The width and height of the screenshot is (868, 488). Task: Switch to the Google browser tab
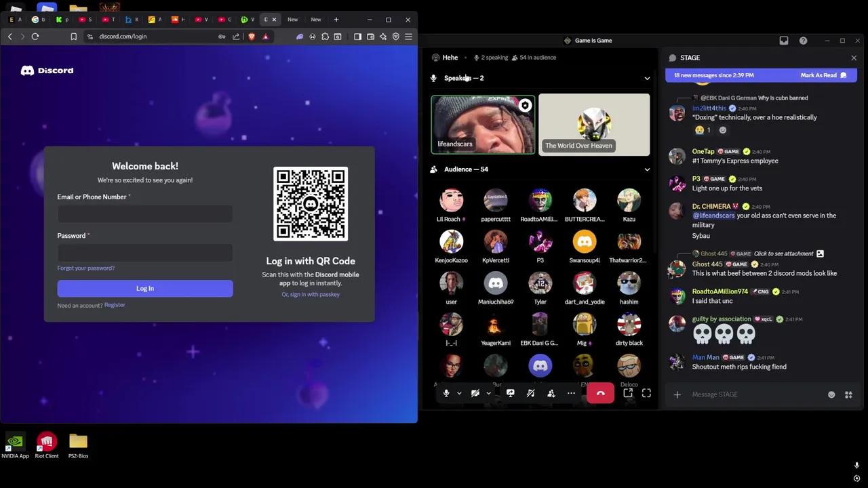pos(39,20)
